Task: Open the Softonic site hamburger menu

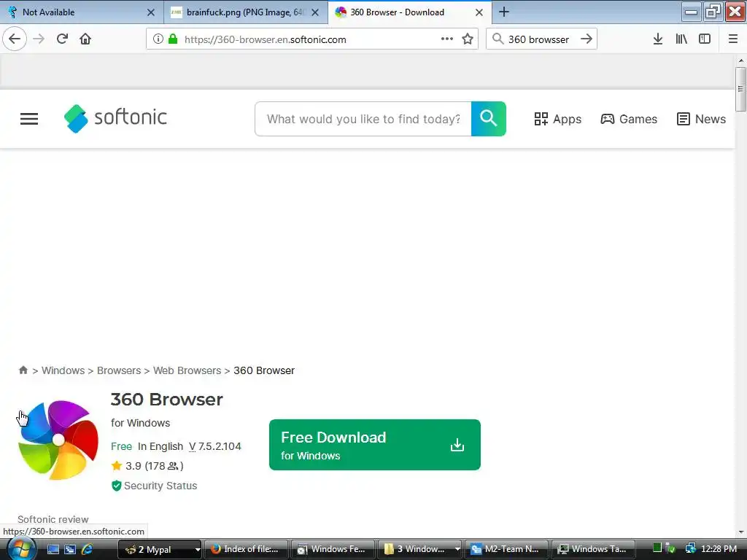Action: (x=29, y=119)
